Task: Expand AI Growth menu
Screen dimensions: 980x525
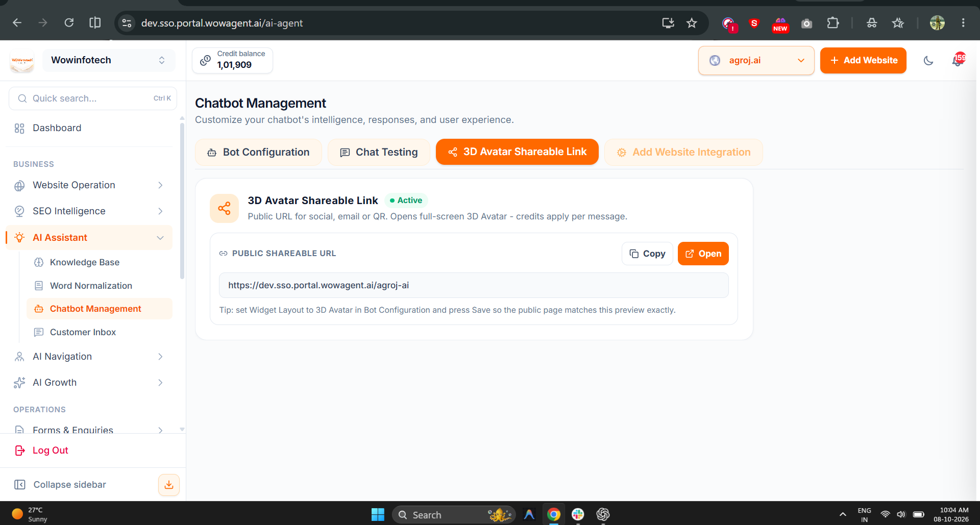Action: 89,383
